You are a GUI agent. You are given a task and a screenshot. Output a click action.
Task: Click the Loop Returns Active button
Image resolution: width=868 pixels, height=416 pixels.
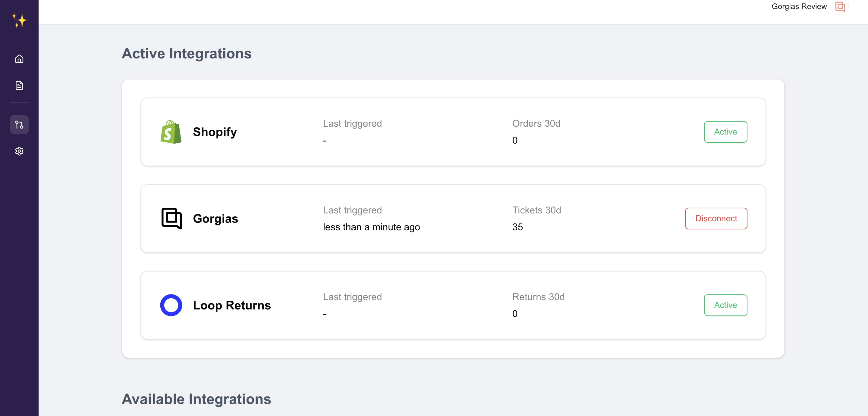tap(725, 305)
